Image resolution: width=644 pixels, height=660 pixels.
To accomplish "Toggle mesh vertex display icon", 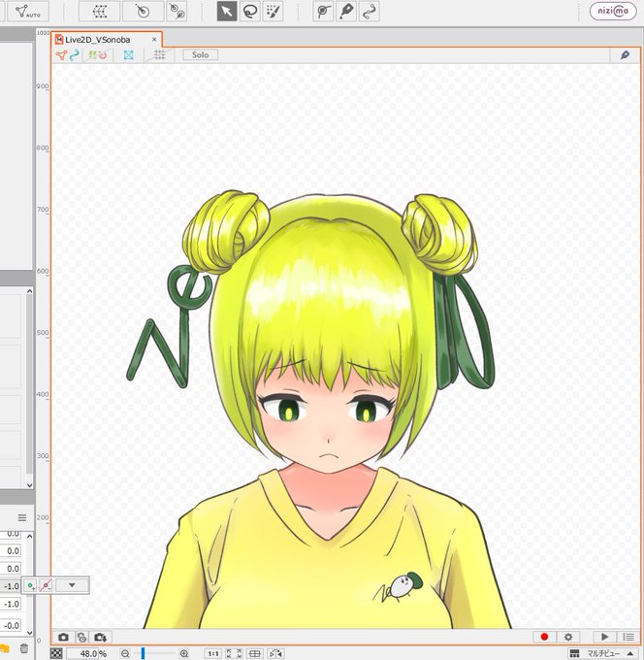I will [61, 55].
